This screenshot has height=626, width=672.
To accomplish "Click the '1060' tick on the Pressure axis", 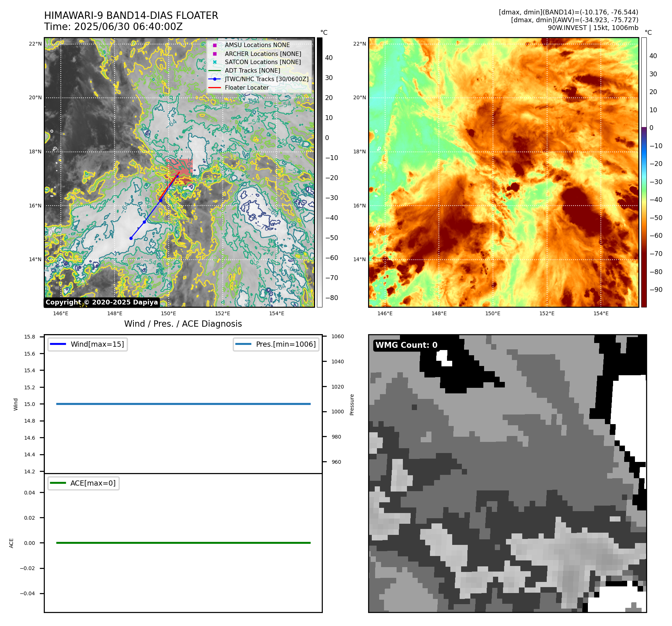I will tap(338, 337).
